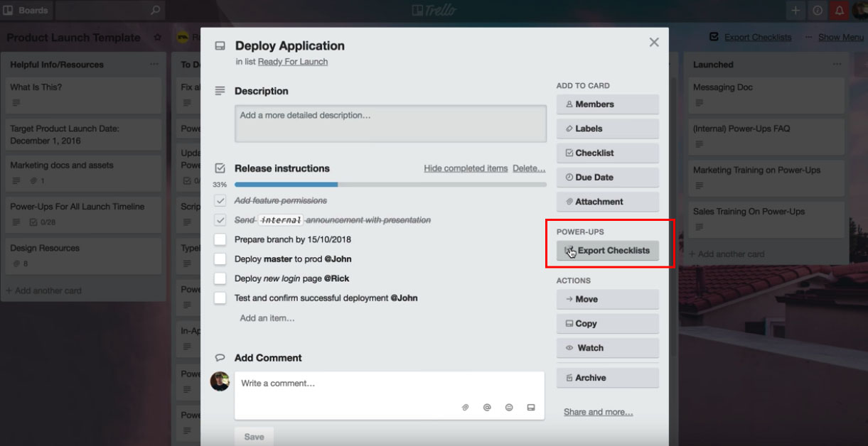Image resolution: width=868 pixels, height=446 pixels.
Task: Open the create (plus) menu in the header
Action: (795, 11)
